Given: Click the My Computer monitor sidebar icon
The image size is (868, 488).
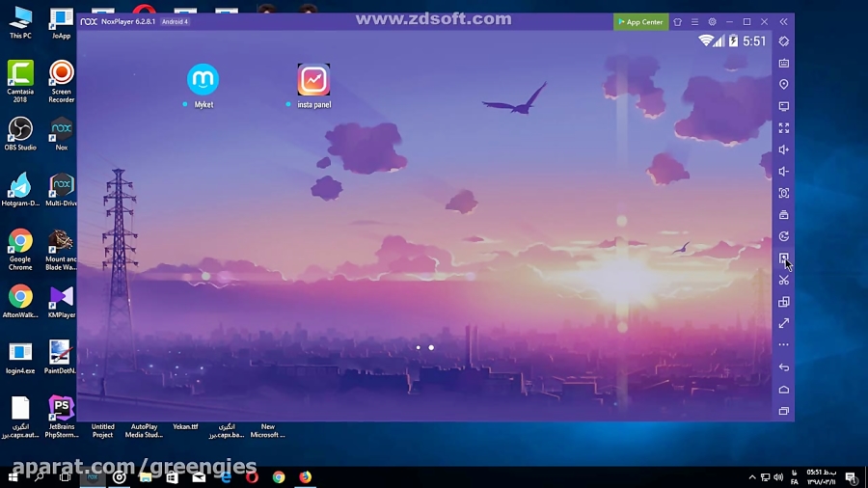Looking at the screenshot, I should click(784, 106).
